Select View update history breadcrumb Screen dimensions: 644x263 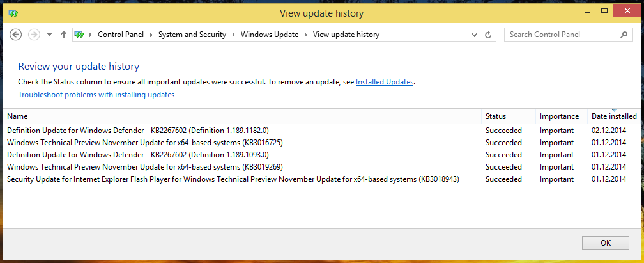[x=346, y=35]
